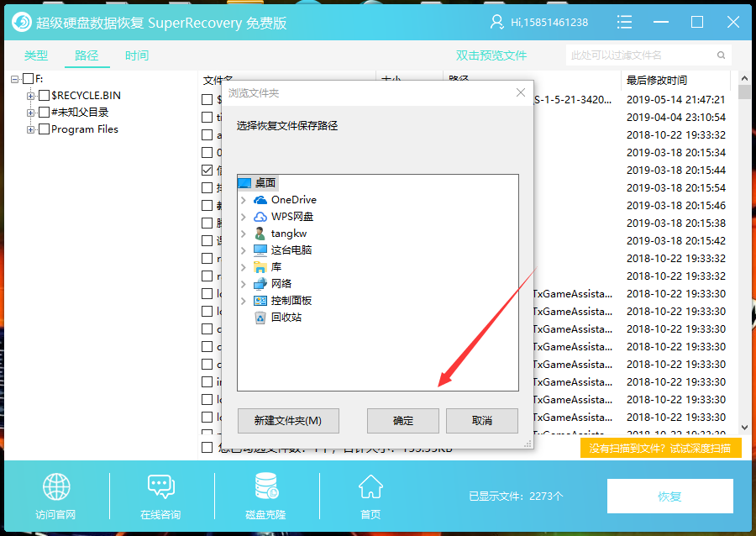Click the 试试深度扫描 deep scan banner
The image size is (756, 536).
click(660, 449)
